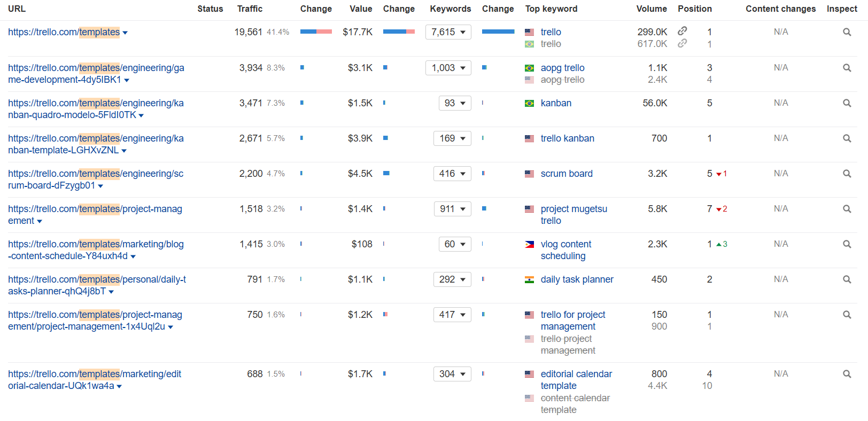Expand the 169 keywords dropdown

pos(452,138)
